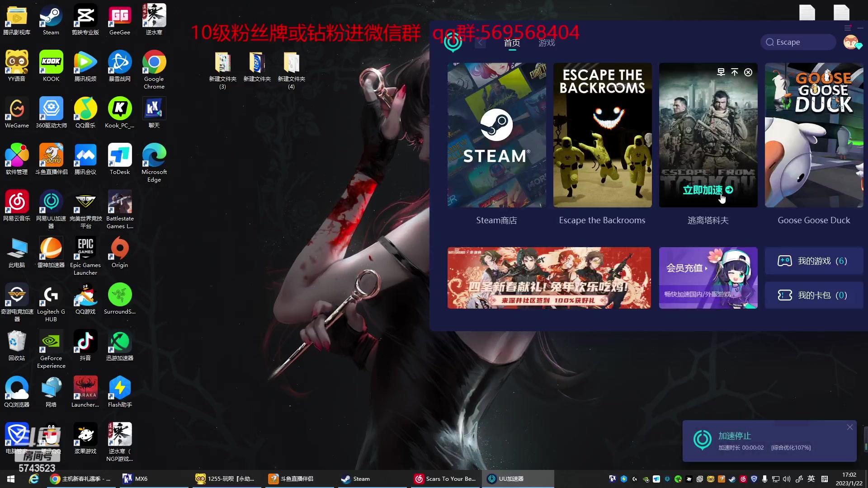
Task: Open the 会员充值 membership banner
Action: (708, 278)
